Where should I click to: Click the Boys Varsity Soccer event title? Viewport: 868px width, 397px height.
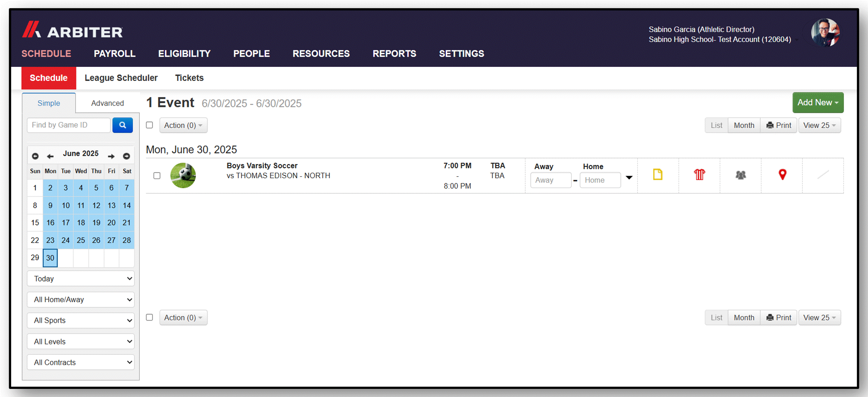262,166
